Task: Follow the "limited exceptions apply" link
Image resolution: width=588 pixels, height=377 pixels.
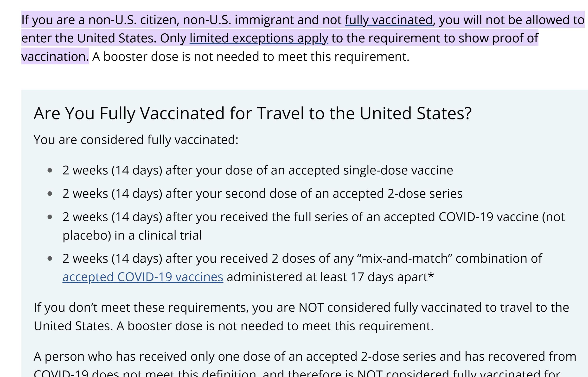Action: (259, 38)
